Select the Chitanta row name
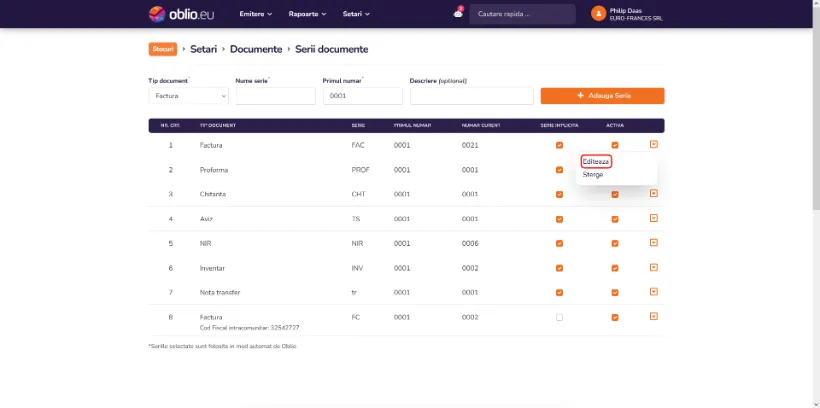 [213, 195]
